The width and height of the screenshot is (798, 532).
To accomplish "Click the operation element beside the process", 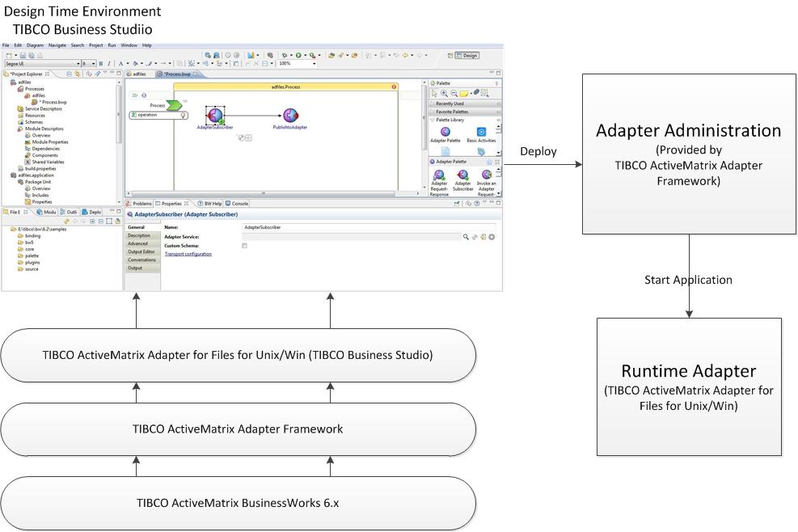I will point(158,115).
